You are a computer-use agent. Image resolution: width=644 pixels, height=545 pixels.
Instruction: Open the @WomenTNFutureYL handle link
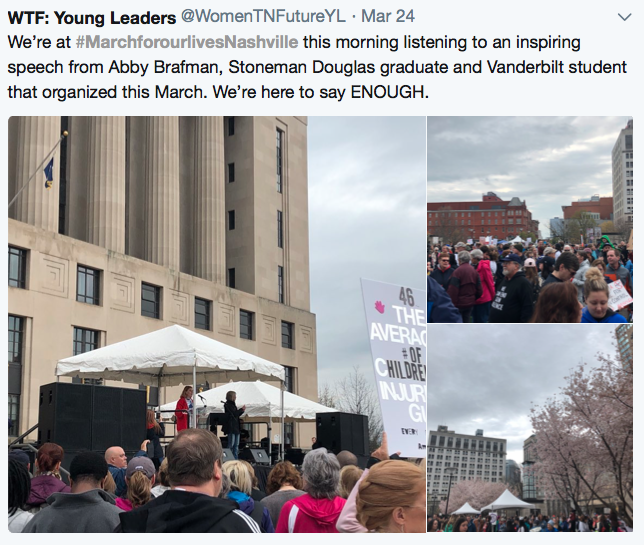tap(263, 16)
